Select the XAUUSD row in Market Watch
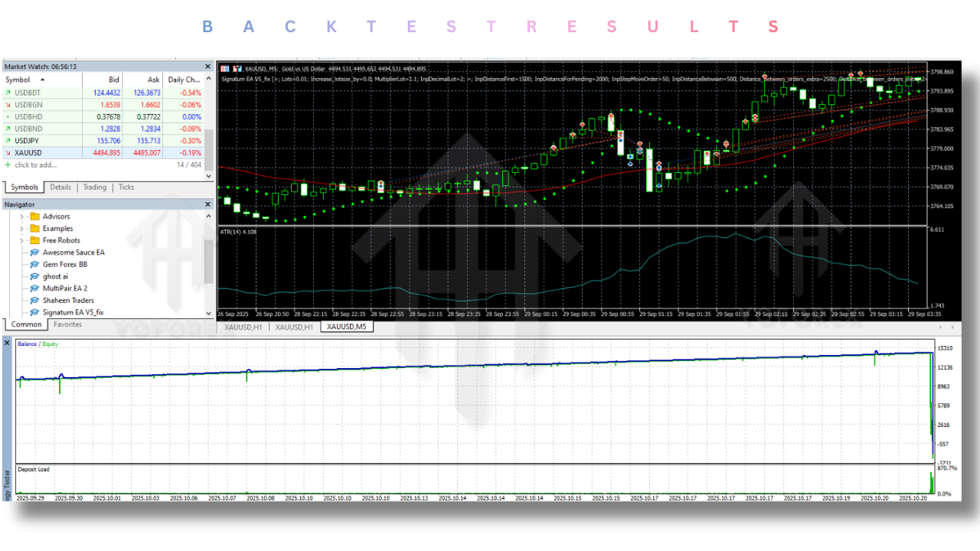The height and width of the screenshot is (551, 980). click(29, 153)
